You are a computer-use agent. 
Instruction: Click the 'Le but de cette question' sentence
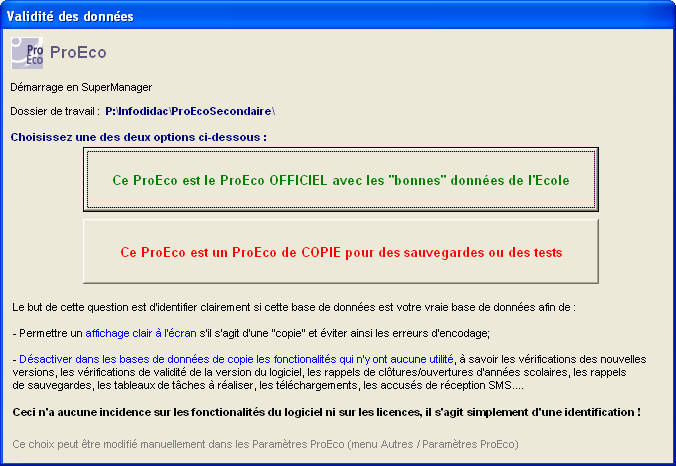(294, 307)
